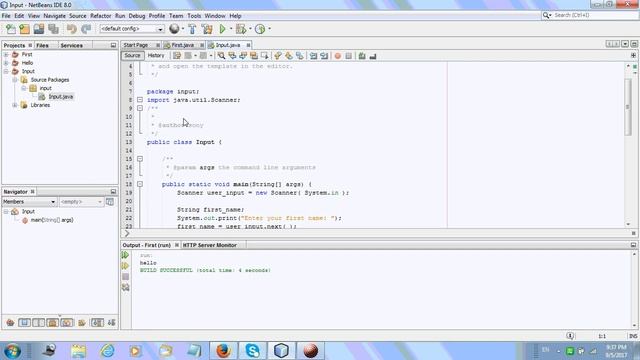Open the Navigate menu
Viewport: 640px width, 360px height.
[54, 16]
